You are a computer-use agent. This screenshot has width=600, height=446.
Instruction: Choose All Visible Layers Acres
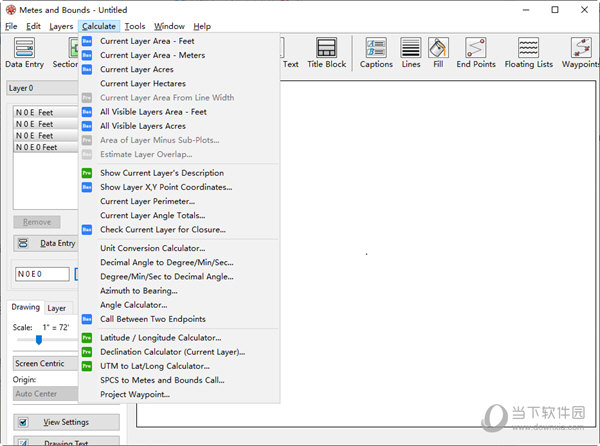click(x=179, y=126)
